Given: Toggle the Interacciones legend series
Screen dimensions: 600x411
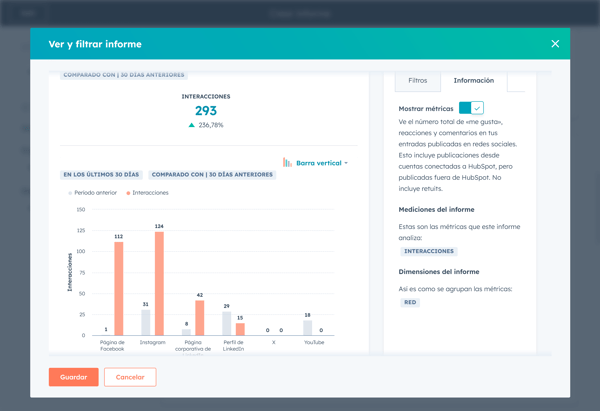Looking at the screenshot, I should pyautogui.click(x=147, y=192).
